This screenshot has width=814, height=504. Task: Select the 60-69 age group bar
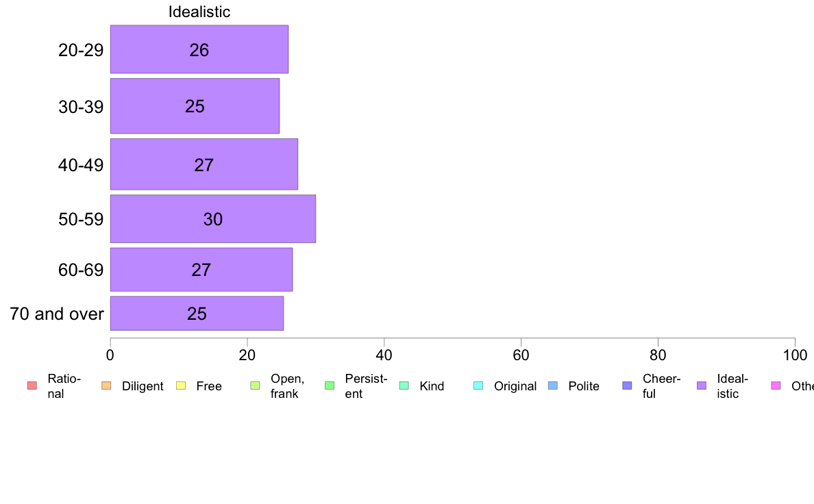coord(201,269)
